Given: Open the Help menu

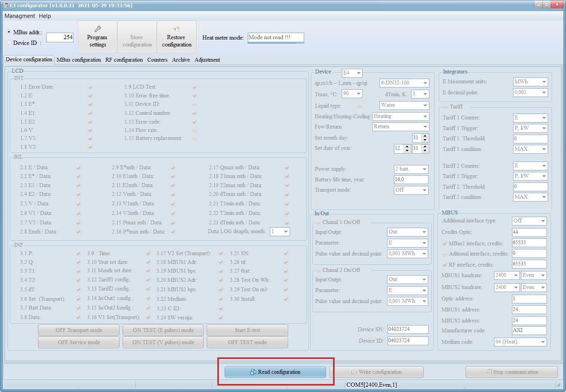Looking at the screenshot, I should pyautogui.click(x=45, y=16).
